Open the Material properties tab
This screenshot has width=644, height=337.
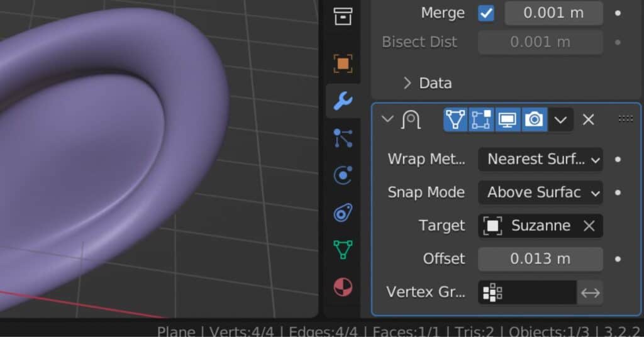(343, 287)
